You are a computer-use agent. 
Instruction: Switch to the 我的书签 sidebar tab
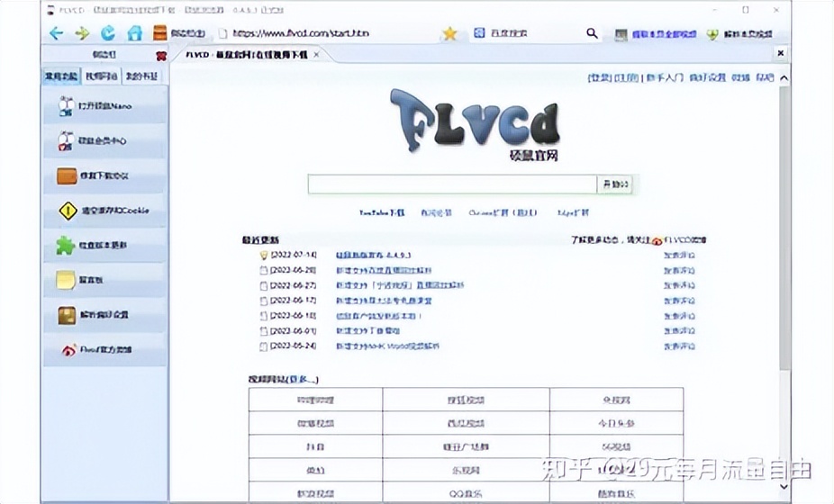(141, 76)
